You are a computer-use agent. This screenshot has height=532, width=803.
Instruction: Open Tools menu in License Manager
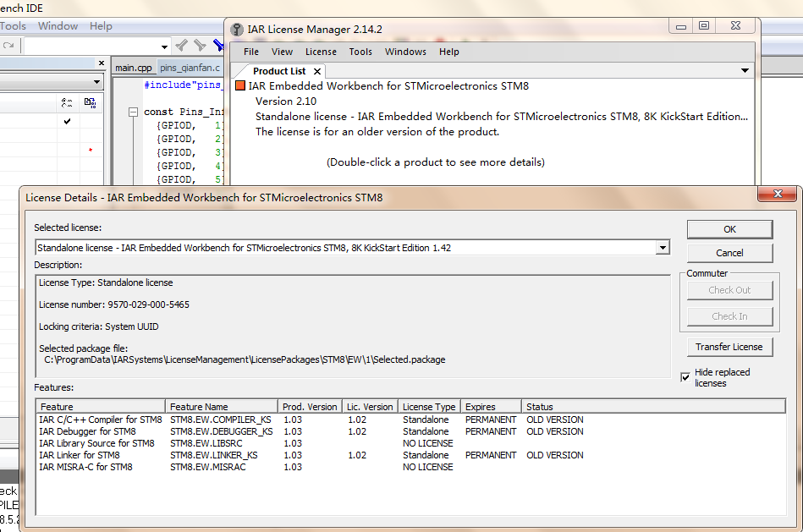[x=360, y=52]
